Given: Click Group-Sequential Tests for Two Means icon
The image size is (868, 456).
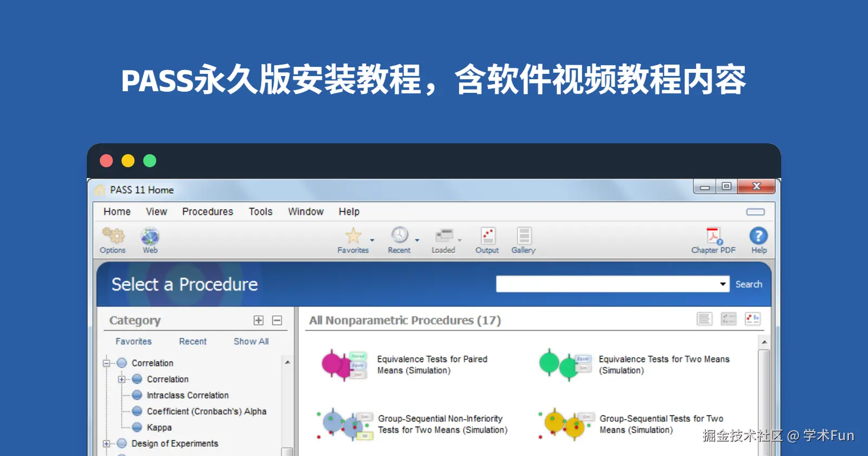Looking at the screenshot, I should (x=566, y=425).
